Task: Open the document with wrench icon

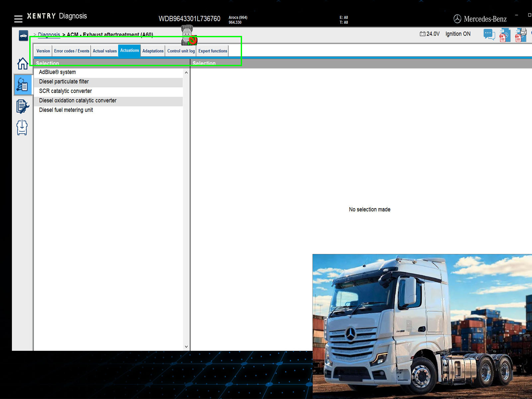Action: click(x=23, y=107)
